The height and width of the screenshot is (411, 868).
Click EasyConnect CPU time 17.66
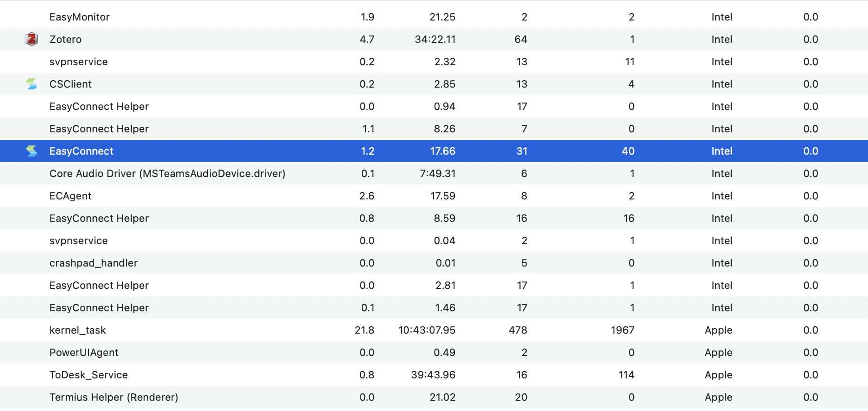[443, 151]
